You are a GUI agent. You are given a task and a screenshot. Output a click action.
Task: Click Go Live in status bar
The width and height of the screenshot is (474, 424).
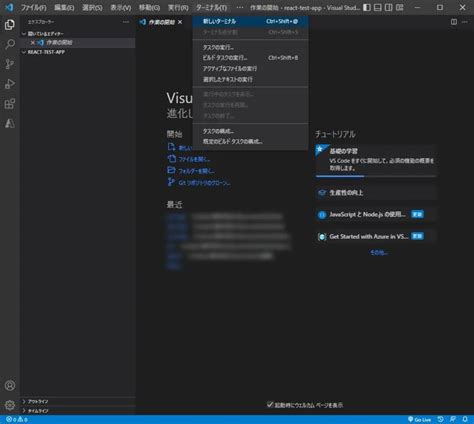[x=419, y=419]
